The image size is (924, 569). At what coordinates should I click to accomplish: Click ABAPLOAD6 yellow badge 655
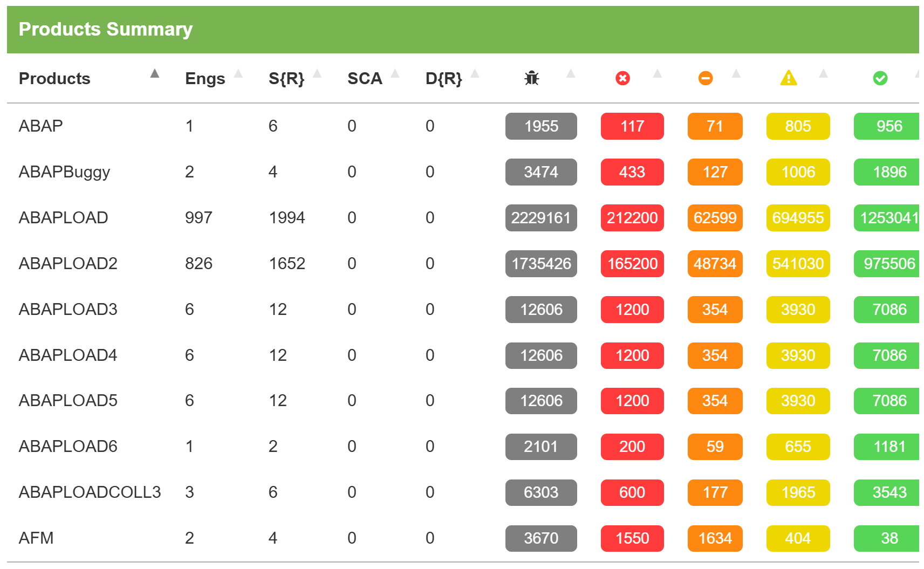(x=798, y=447)
